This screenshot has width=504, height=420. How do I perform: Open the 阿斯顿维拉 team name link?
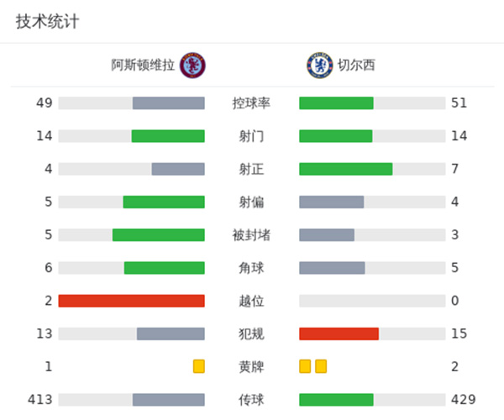pos(143,65)
